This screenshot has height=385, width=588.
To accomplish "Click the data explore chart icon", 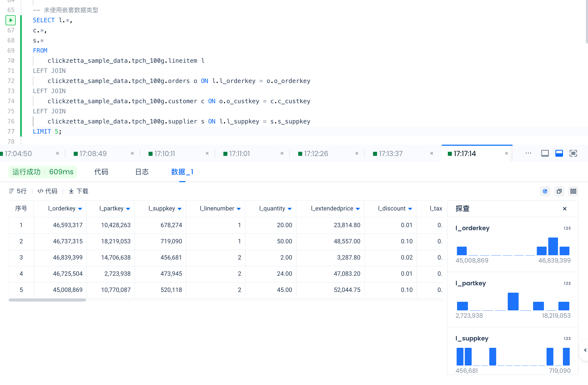I will pos(545,191).
